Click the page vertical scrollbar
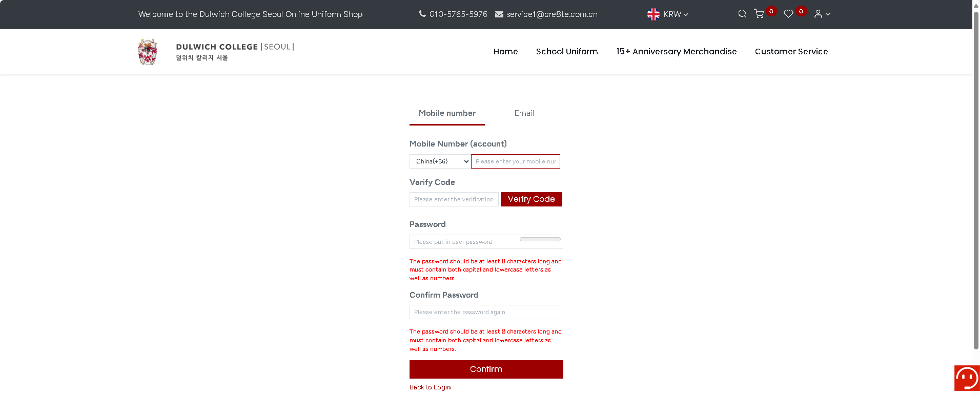980x395 pixels. (x=976, y=179)
